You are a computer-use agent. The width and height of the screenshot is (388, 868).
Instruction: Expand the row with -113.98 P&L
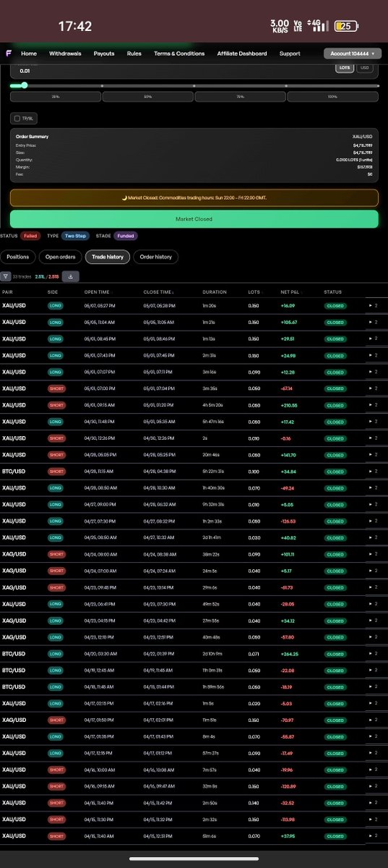374,820
